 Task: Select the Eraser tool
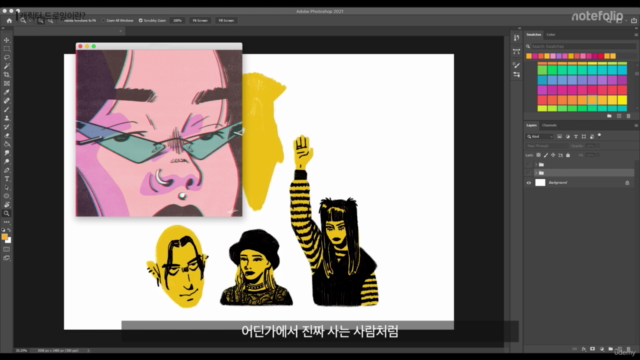point(7,135)
